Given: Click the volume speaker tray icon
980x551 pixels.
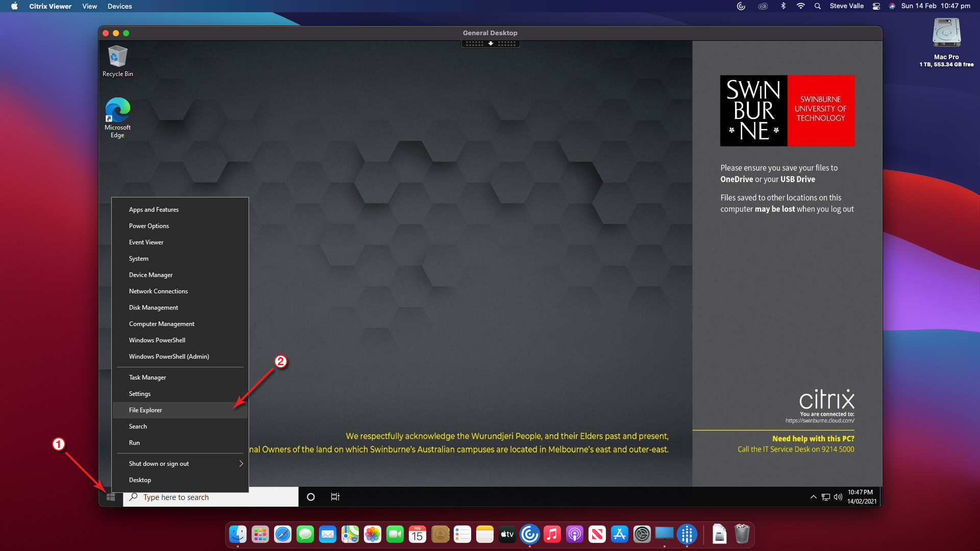Looking at the screenshot, I should point(838,497).
